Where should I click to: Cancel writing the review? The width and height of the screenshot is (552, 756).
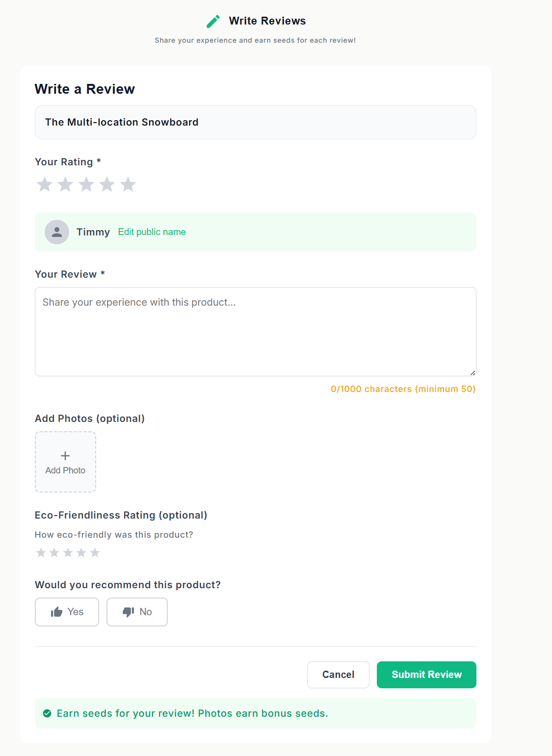click(338, 675)
